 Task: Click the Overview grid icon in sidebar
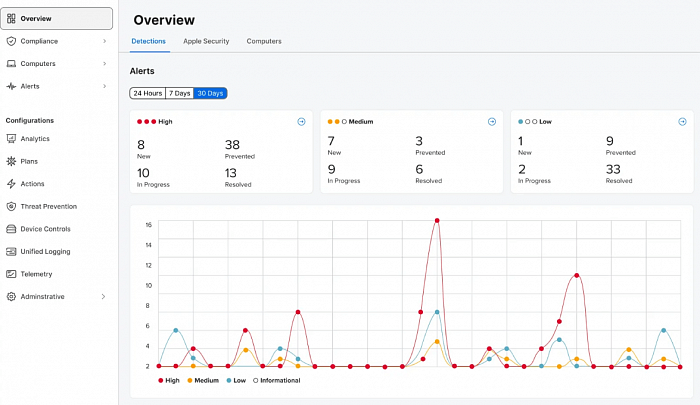click(x=11, y=18)
